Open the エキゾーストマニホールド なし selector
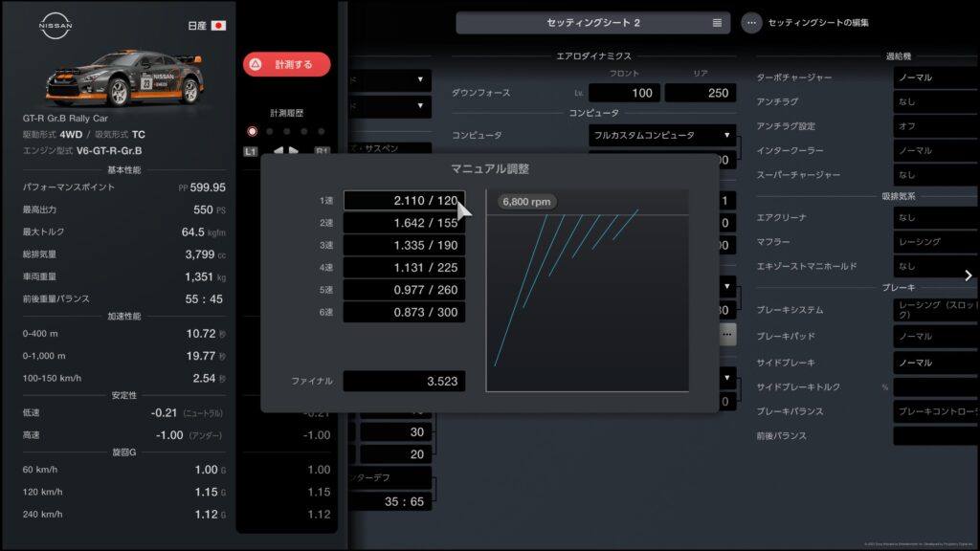 point(936,266)
